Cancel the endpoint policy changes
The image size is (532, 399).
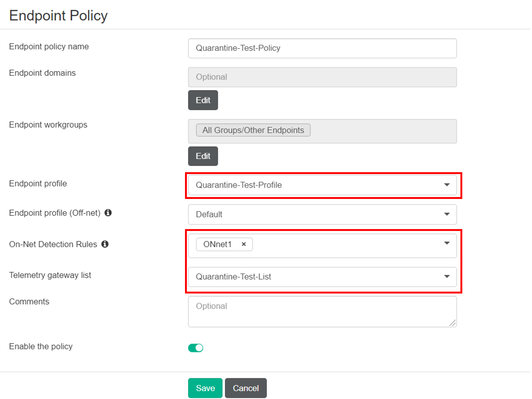pyautogui.click(x=246, y=388)
